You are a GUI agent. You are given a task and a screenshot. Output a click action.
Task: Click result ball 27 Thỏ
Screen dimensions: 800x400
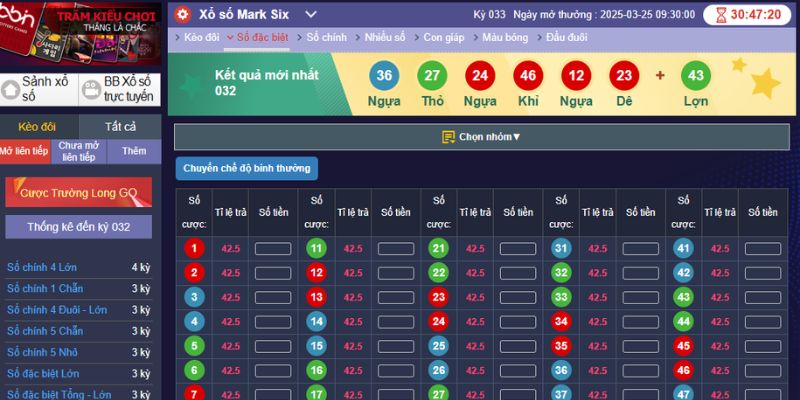pyautogui.click(x=432, y=76)
